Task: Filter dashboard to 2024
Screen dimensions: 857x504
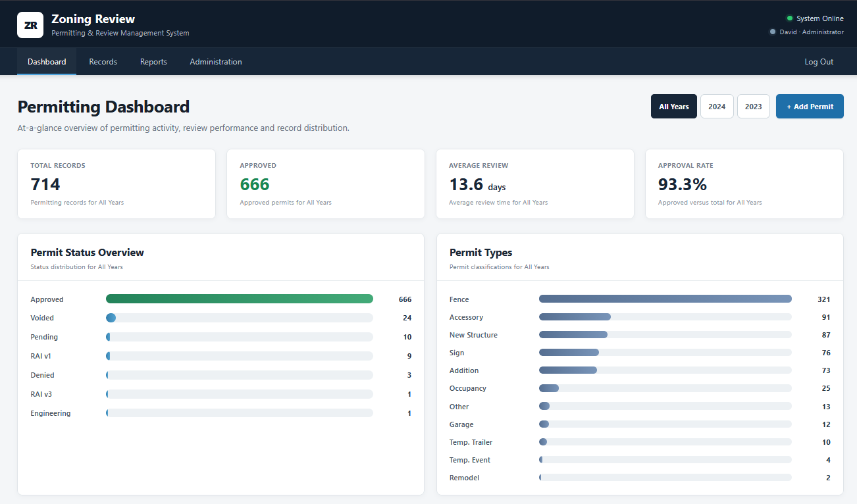Action: click(717, 107)
